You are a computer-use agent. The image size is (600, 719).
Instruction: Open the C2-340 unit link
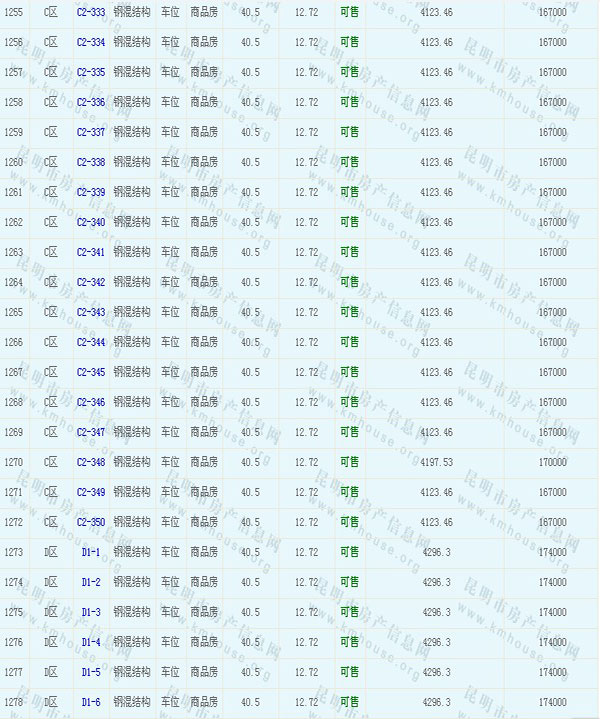pyautogui.click(x=90, y=222)
